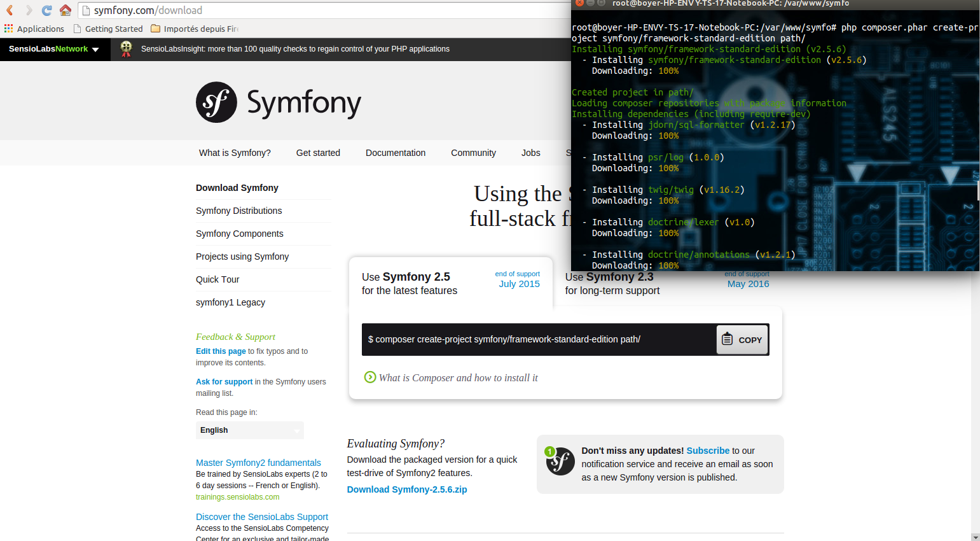Click the symfony.com/download address bar
Screen dimensions: 980x541
point(324,10)
